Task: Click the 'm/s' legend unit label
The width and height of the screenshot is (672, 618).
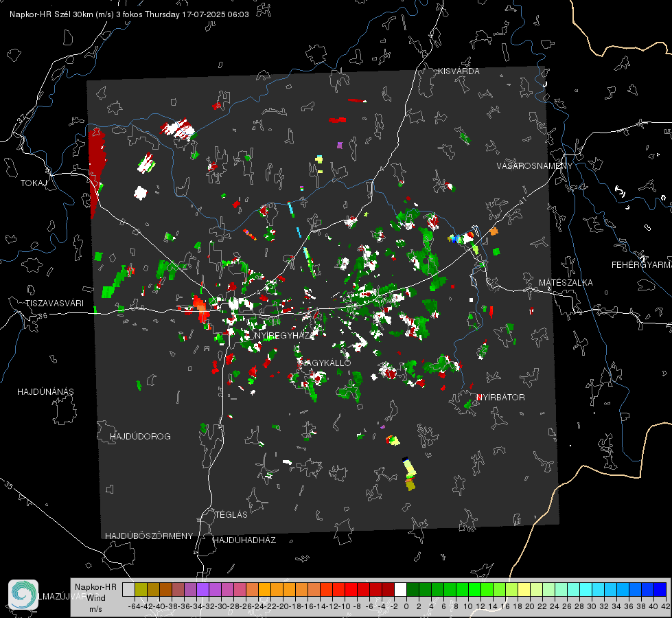Action: pyautogui.click(x=95, y=609)
